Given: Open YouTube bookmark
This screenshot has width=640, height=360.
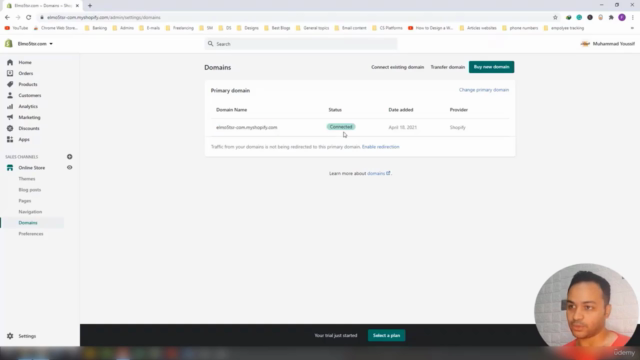Looking at the screenshot, I should 16,28.
